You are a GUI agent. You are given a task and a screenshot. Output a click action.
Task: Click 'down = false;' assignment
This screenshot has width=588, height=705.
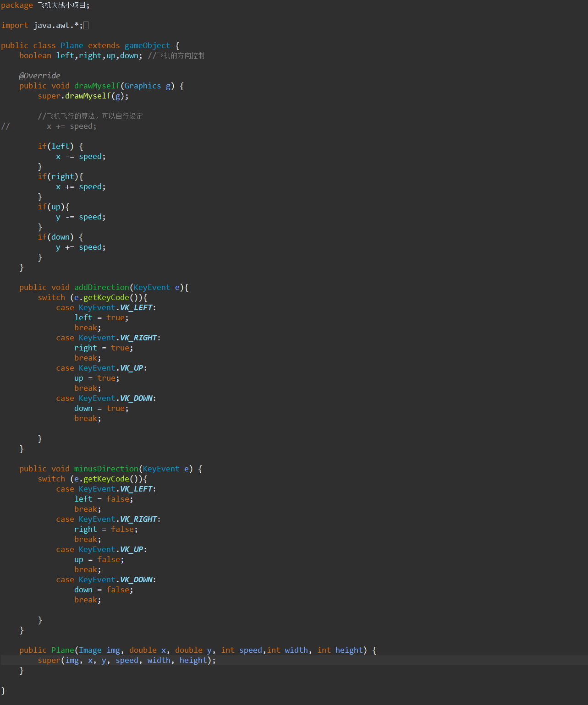[104, 590]
